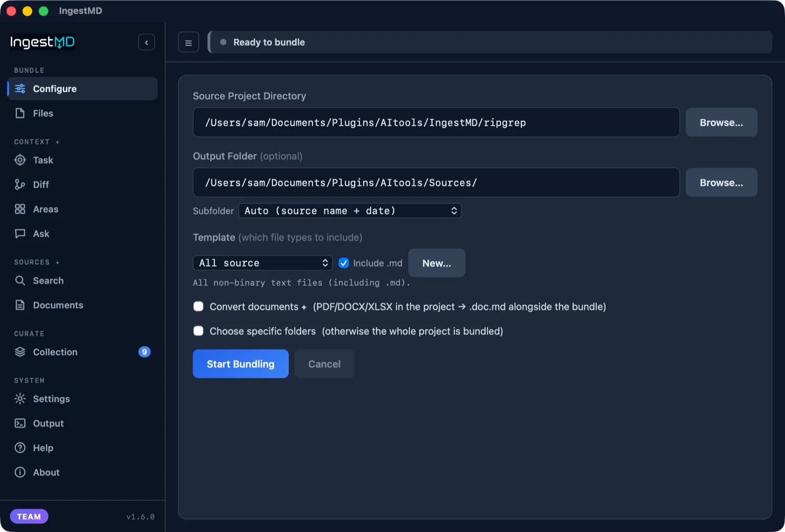Click the Output Folder path field
Viewport: 785px width, 532px height.
pyautogui.click(x=436, y=182)
